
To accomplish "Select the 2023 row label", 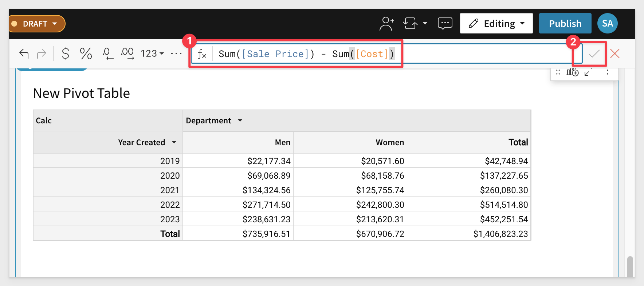I will tap(108, 219).
